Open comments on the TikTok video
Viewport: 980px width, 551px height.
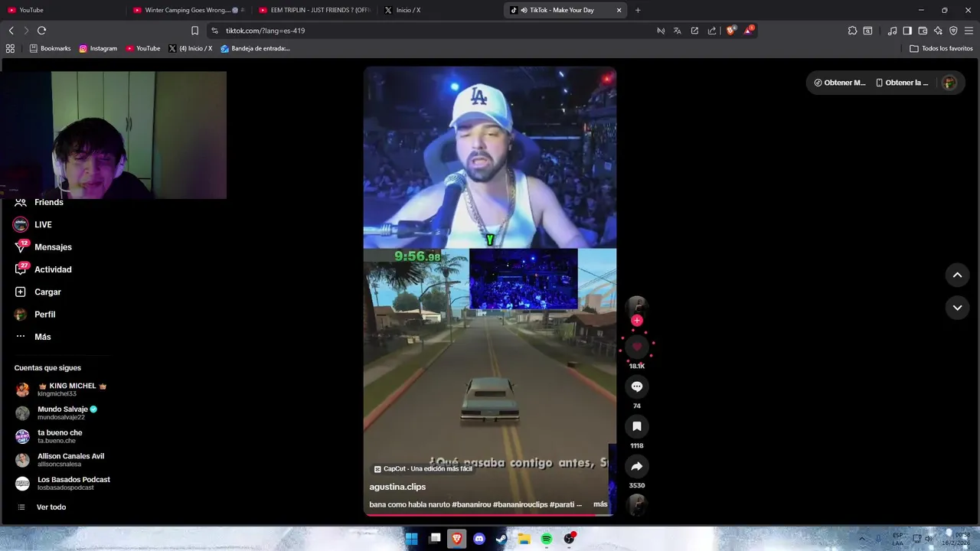tap(636, 386)
